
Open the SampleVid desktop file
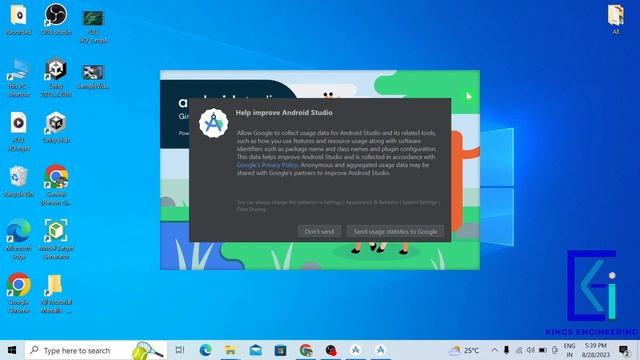[x=93, y=77]
